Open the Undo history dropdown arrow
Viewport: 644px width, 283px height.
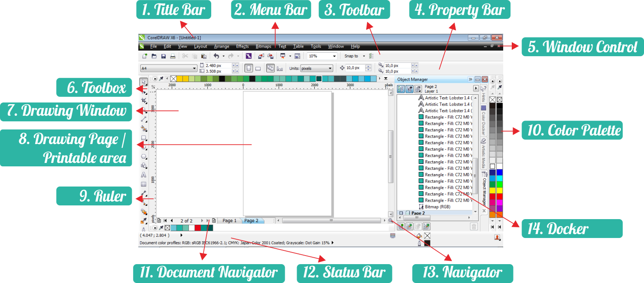tap(224, 56)
